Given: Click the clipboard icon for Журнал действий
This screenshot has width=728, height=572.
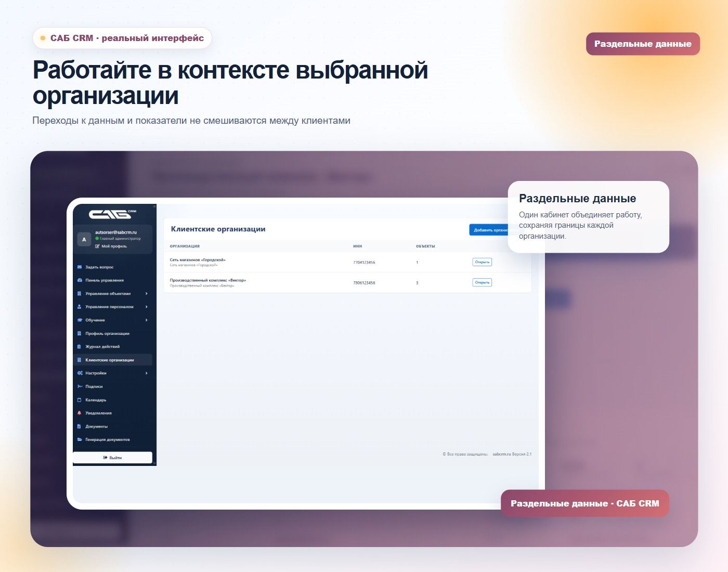Looking at the screenshot, I should pos(80,346).
